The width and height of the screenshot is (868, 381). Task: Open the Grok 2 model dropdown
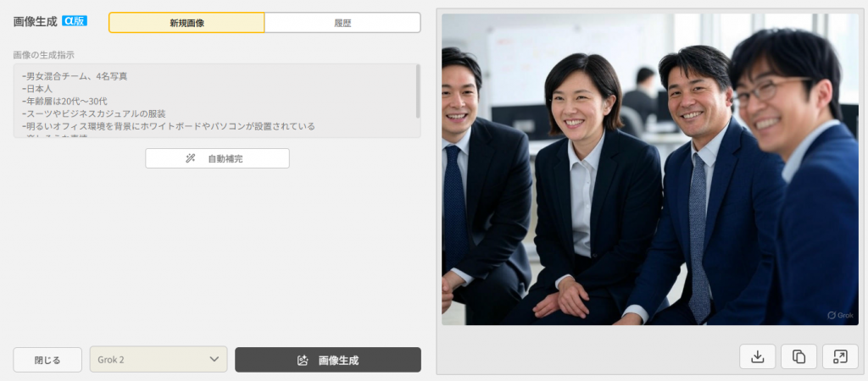159,360
